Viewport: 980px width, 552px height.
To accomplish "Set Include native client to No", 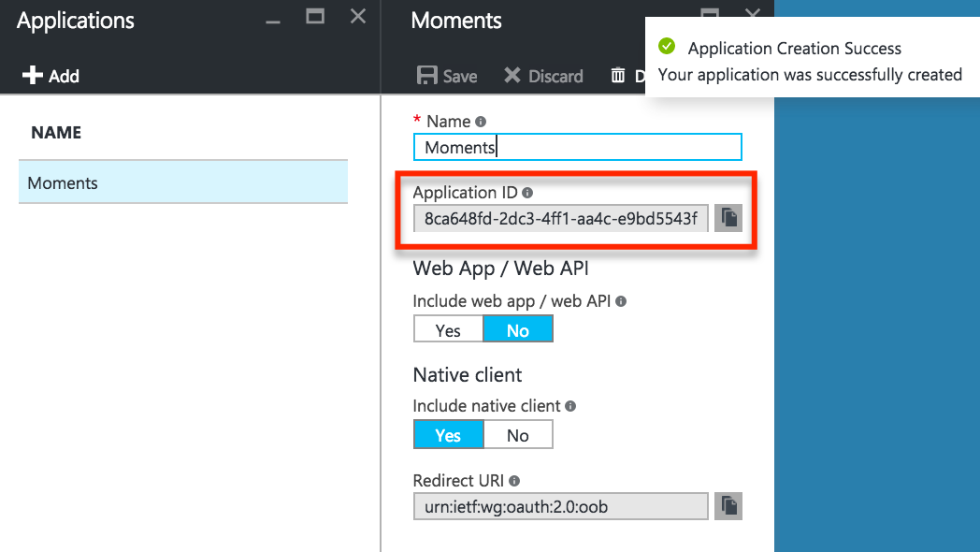I will tap(518, 434).
